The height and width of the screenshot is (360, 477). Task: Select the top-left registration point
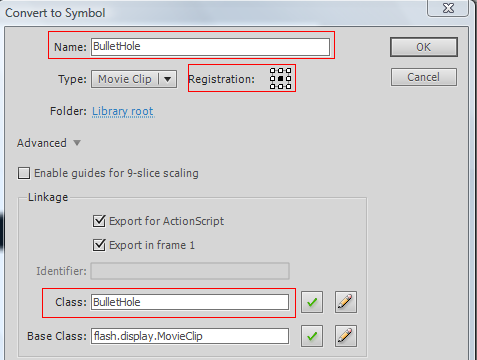(272, 71)
